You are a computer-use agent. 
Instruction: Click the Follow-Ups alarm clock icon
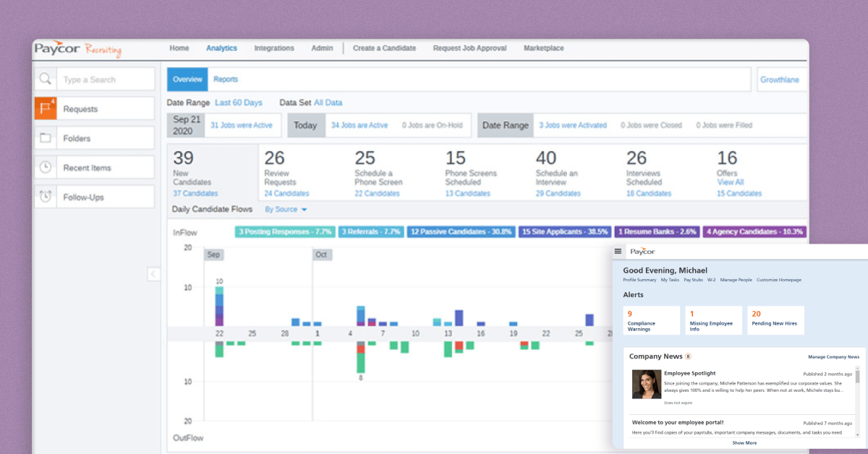point(46,197)
